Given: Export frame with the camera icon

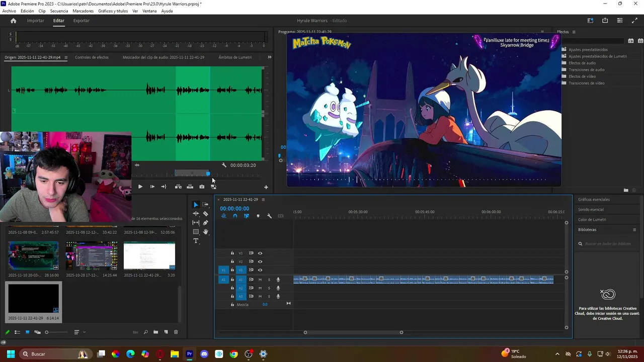Looking at the screenshot, I should [x=202, y=187].
